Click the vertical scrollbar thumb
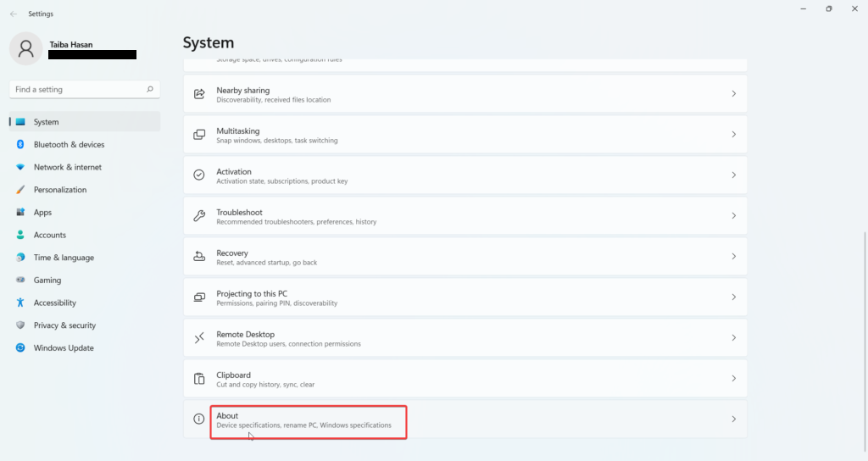The height and width of the screenshot is (461, 868). [865, 341]
